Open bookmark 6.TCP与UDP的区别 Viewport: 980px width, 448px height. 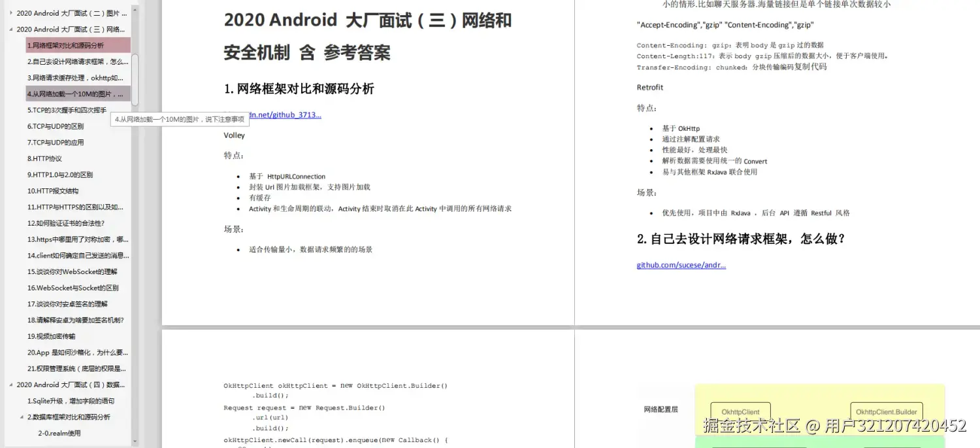pos(56,126)
